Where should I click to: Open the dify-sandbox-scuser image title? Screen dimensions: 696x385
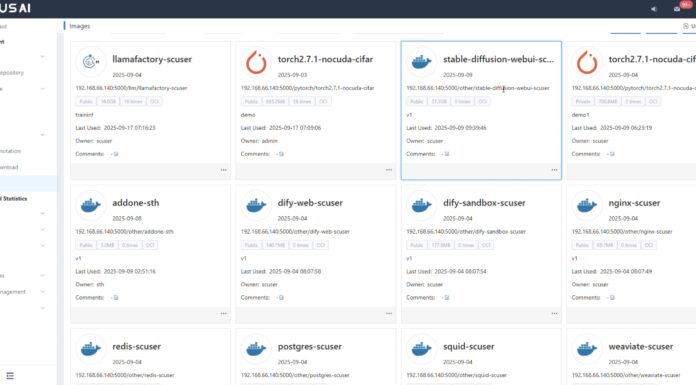(x=484, y=203)
